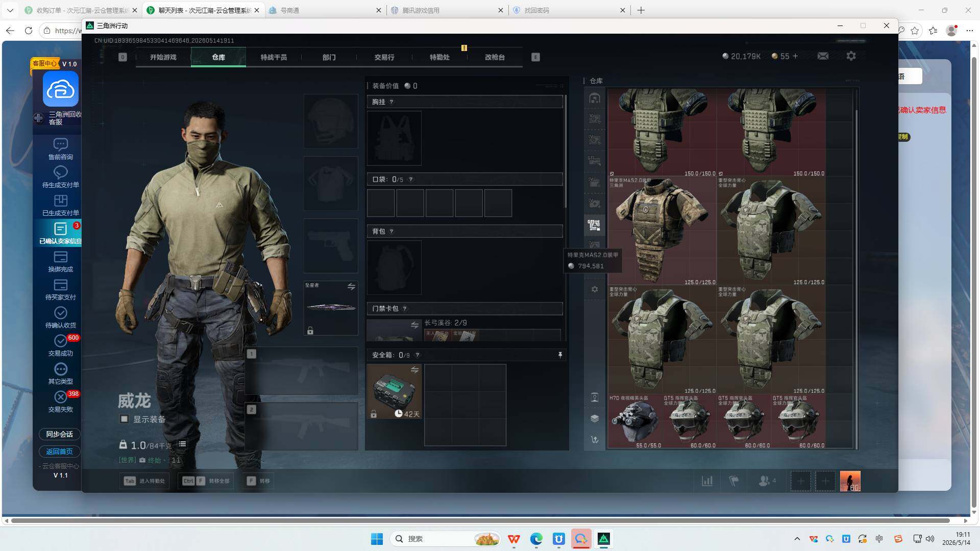The width and height of the screenshot is (980, 551).
Task: Open the 售前咨询 chat icon
Action: coord(60,144)
